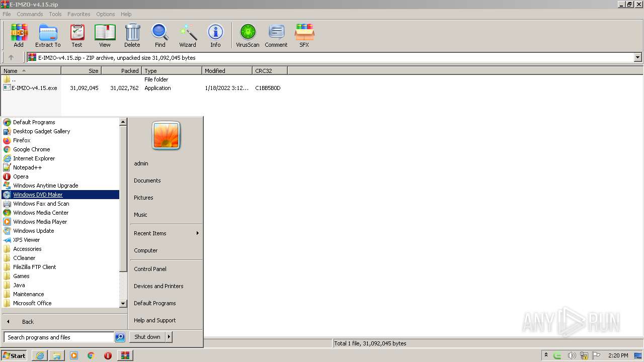
Task: Open Windows Update
Action: (60, 231)
